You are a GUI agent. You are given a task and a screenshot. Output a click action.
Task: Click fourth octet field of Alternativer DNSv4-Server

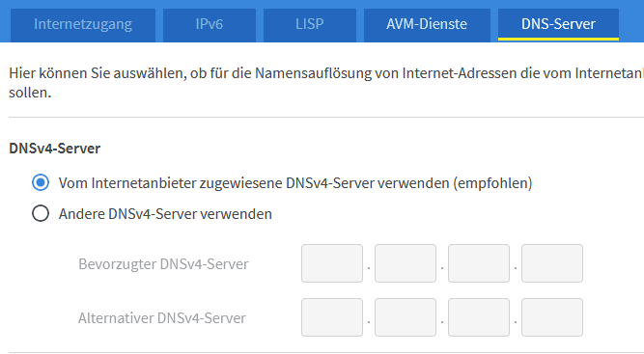[552, 317]
